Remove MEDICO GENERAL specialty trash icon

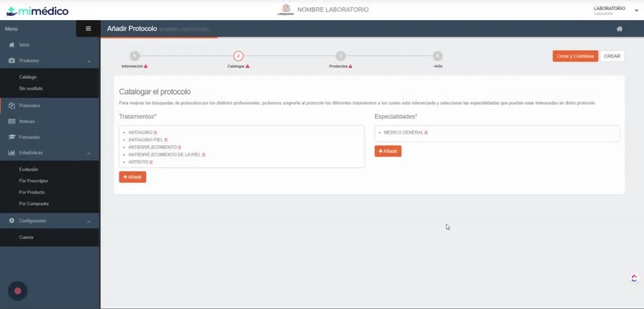(426, 133)
